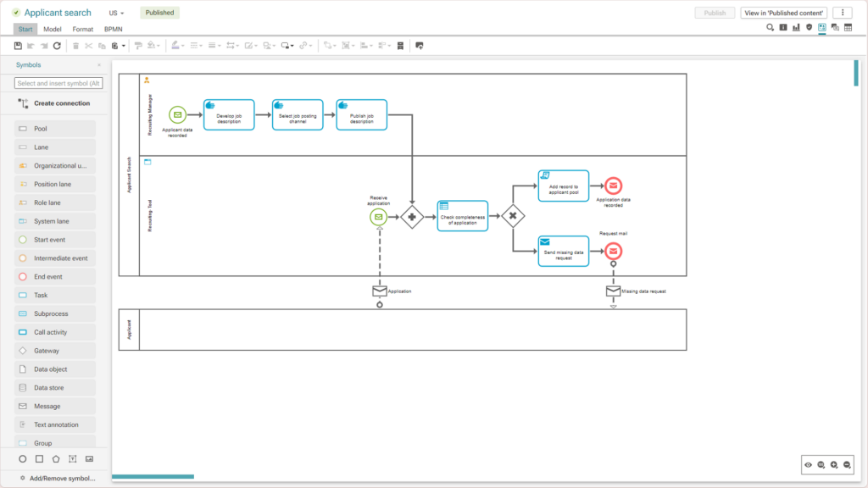This screenshot has height=488, width=868.
Task: Open the comments icon near top right
Action: [836, 27]
